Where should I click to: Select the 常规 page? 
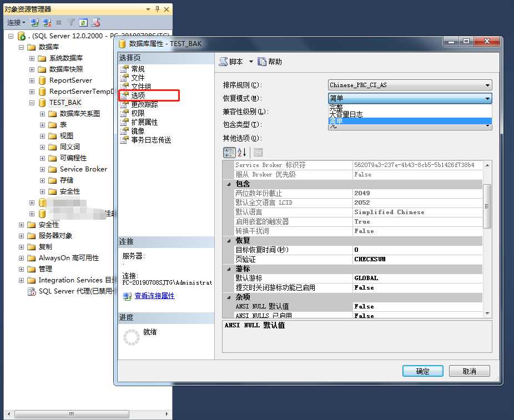tap(138, 69)
